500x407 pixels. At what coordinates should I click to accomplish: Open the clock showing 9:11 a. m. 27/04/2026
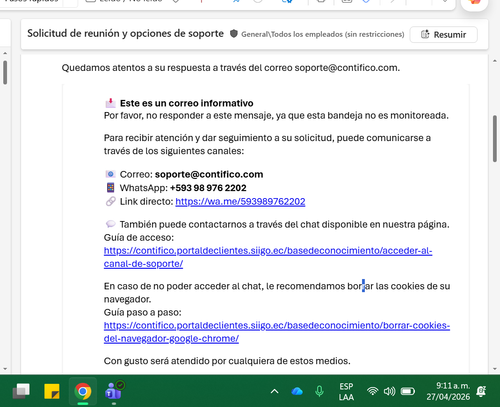pyautogui.click(x=448, y=391)
